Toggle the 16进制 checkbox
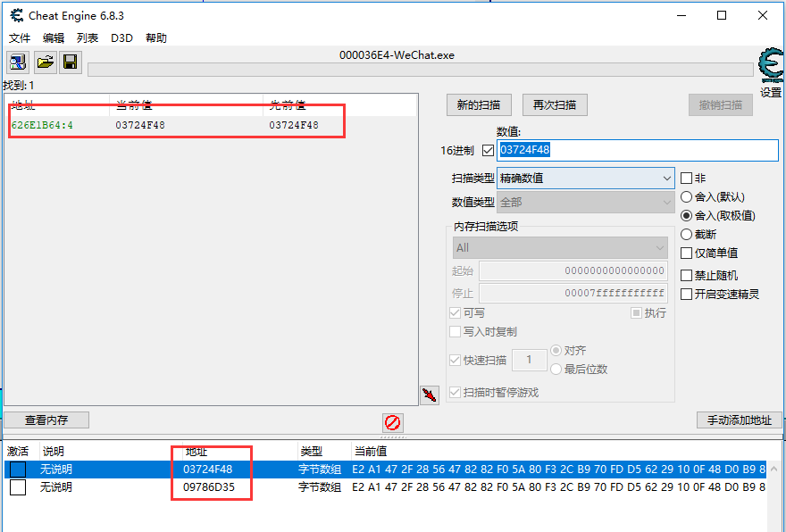 coord(488,150)
